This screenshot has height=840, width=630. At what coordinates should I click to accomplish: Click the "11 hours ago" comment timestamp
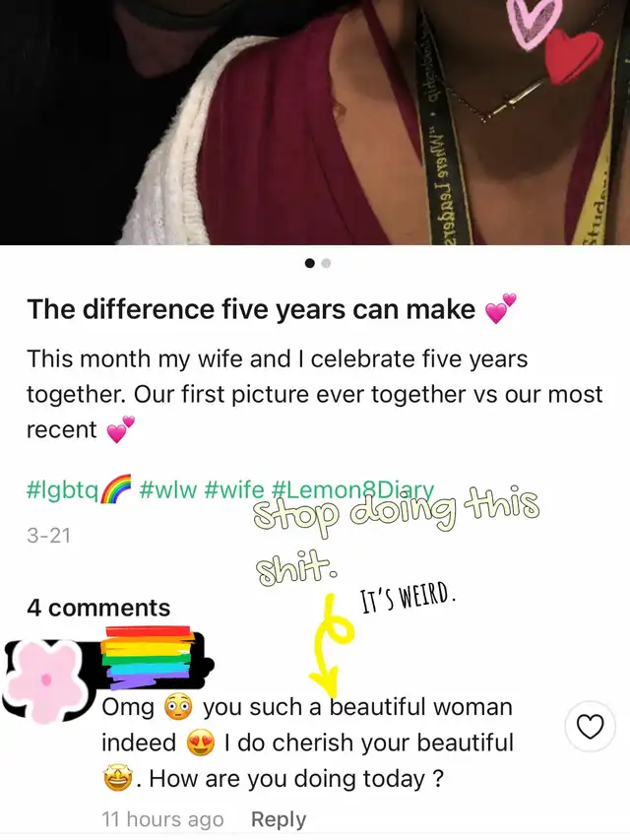162,819
